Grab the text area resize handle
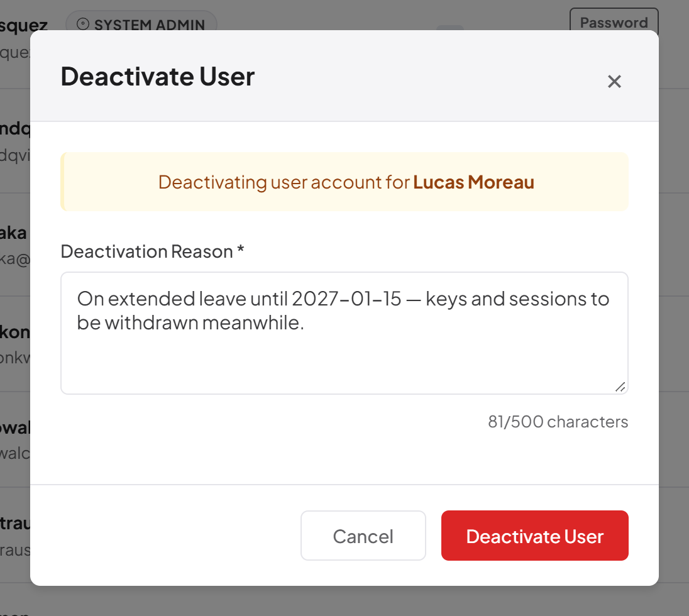Screen dimensions: 689x616 [620, 387]
